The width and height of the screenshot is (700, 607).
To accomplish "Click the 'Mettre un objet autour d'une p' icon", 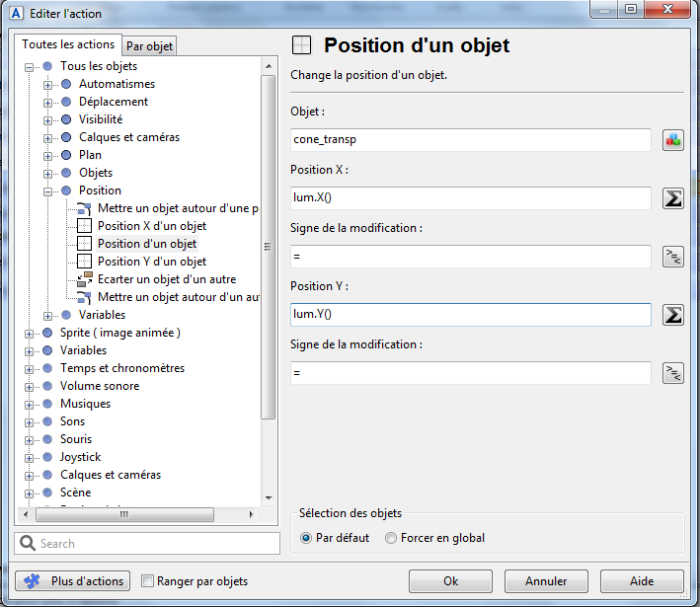I will click(84, 208).
